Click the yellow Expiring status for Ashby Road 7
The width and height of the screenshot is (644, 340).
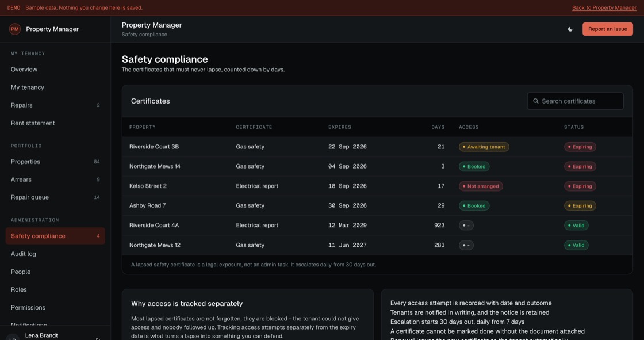580,205
